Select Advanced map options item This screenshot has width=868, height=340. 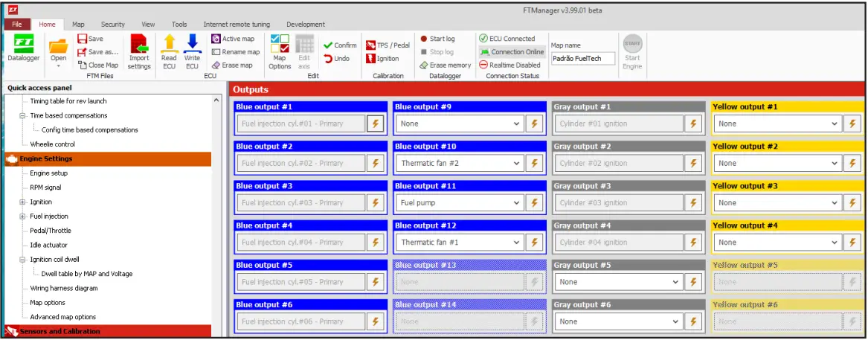pos(62,317)
